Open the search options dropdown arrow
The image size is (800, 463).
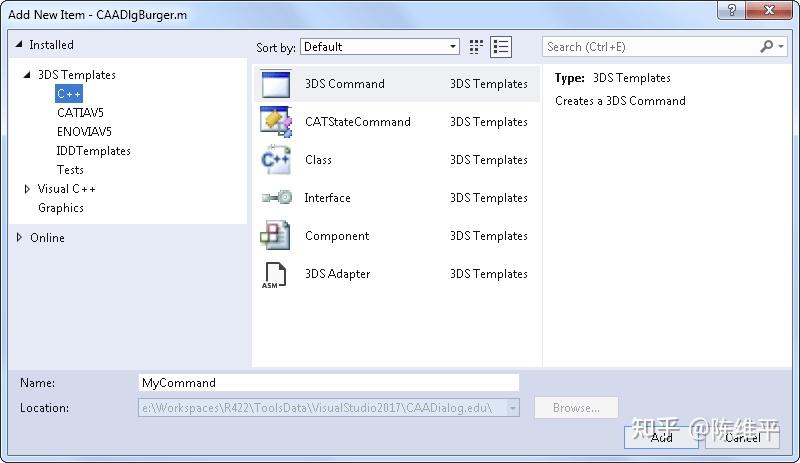(781, 46)
